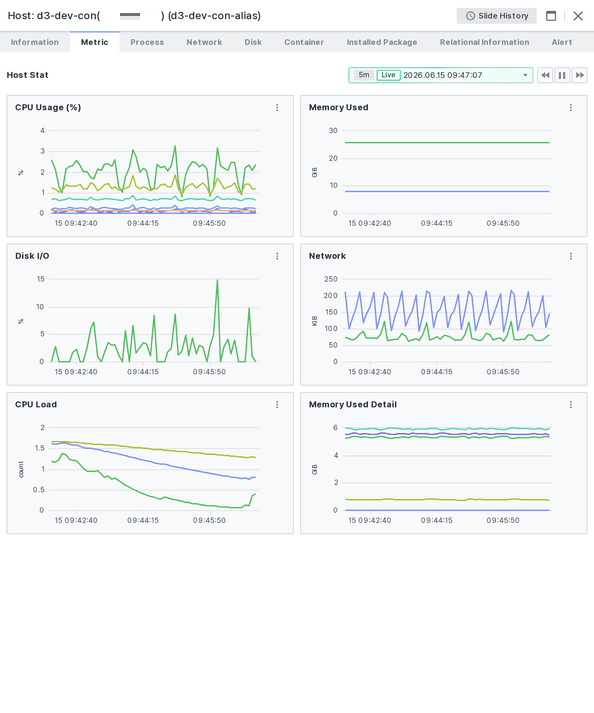594x713 pixels.
Task: Open the Installed Package tab
Action: pyautogui.click(x=382, y=42)
